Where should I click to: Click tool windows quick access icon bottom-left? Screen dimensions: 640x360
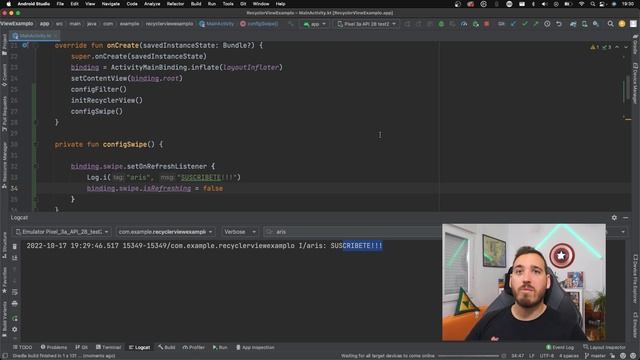tap(5, 356)
